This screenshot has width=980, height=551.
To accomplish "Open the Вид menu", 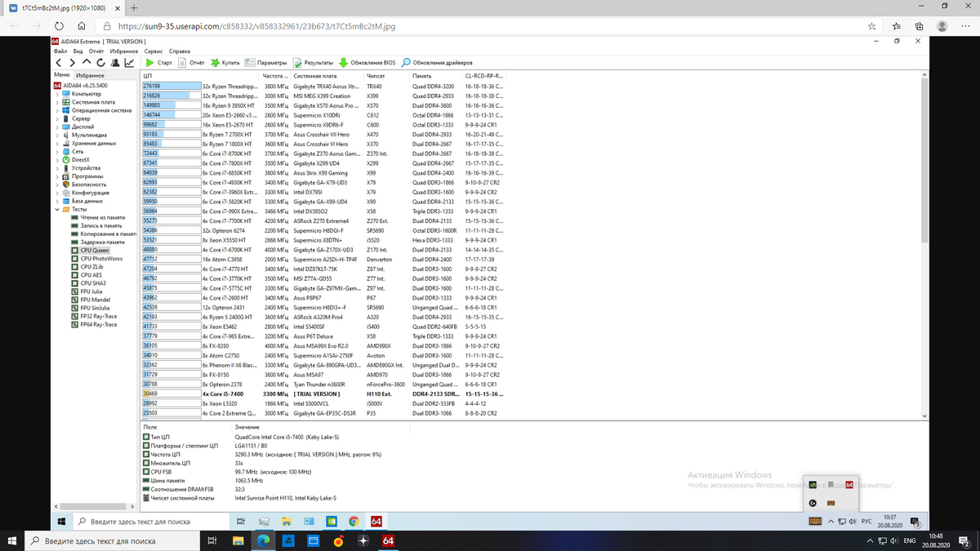I will point(78,51).
